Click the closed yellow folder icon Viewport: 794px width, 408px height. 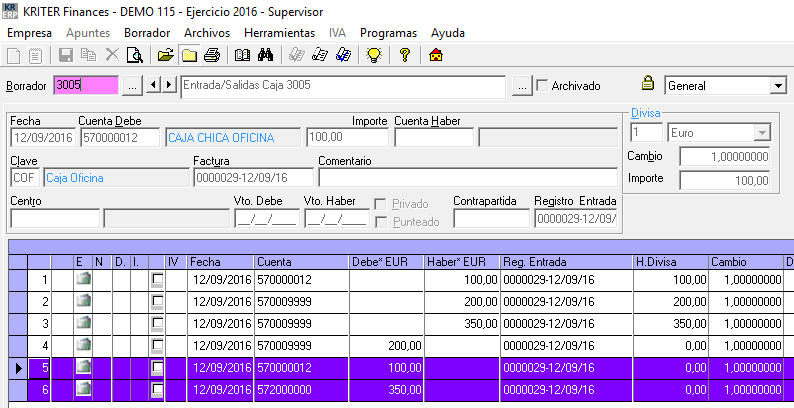point(189,55)
